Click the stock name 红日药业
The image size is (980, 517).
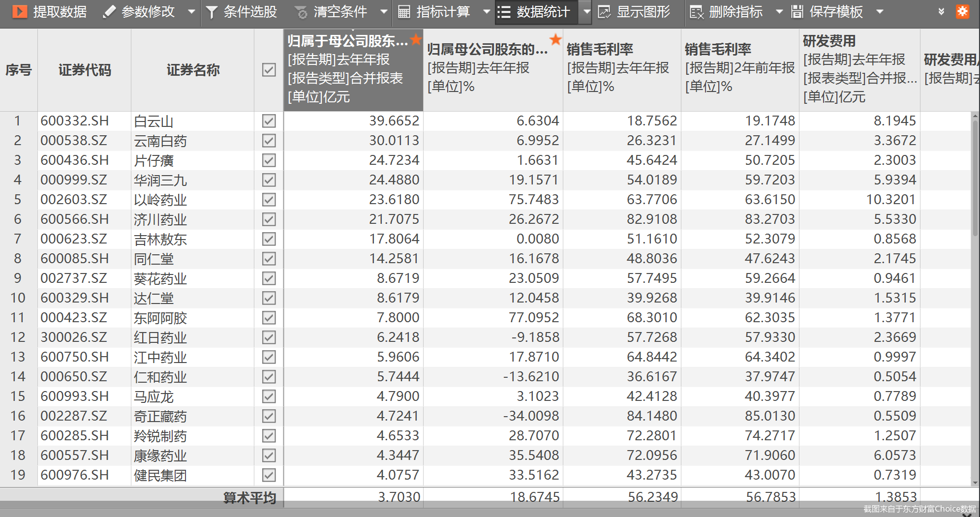160,338
